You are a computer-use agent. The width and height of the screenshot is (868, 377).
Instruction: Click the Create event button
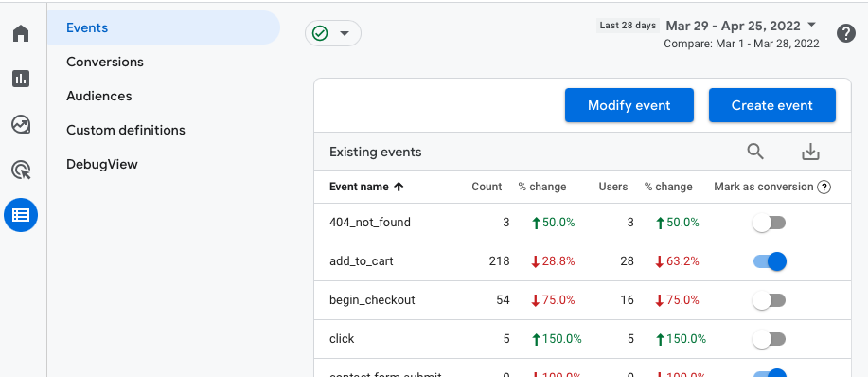[x=772, y=105]
